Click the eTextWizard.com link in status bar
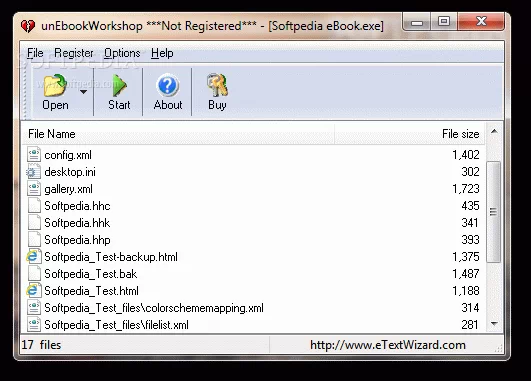The width and height of the screenshot is (531, 381). [x=388, y=345]
